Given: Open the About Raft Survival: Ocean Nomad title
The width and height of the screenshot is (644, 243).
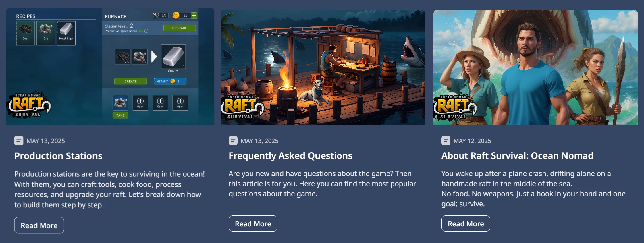Looking at the screenshot, I should (517, 156).
